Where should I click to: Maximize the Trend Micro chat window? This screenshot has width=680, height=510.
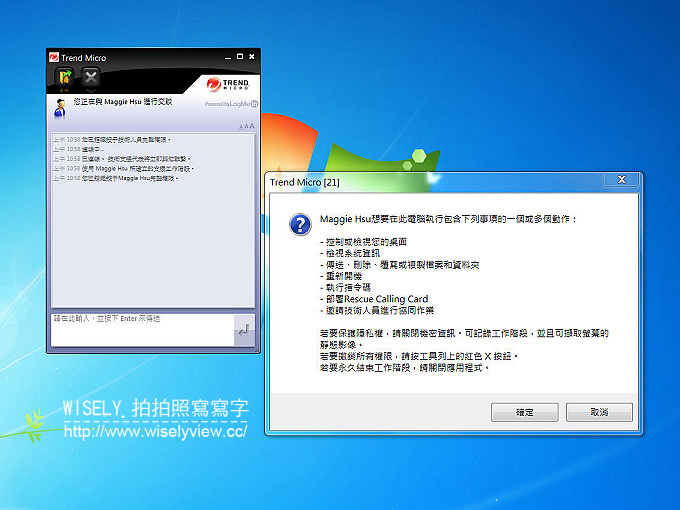click(x=240, y=57)
